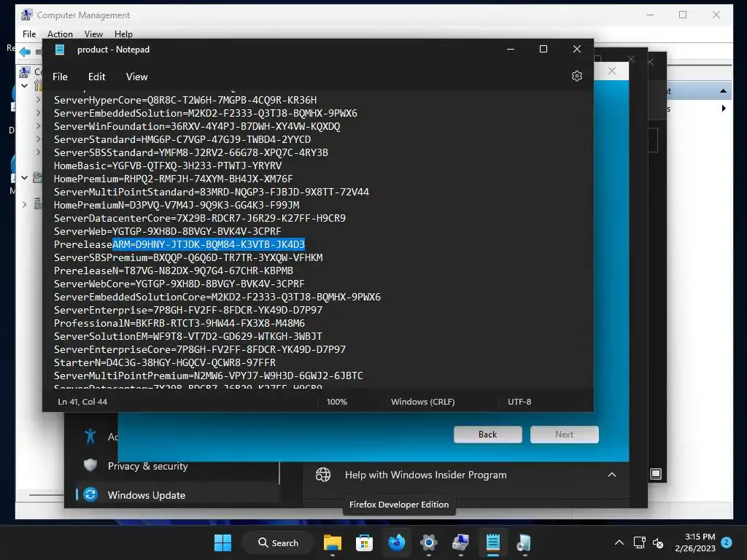Click the Notepad app icon in title bar
The width and height of the screenshot is (747, 560).
tap(60, 50)
